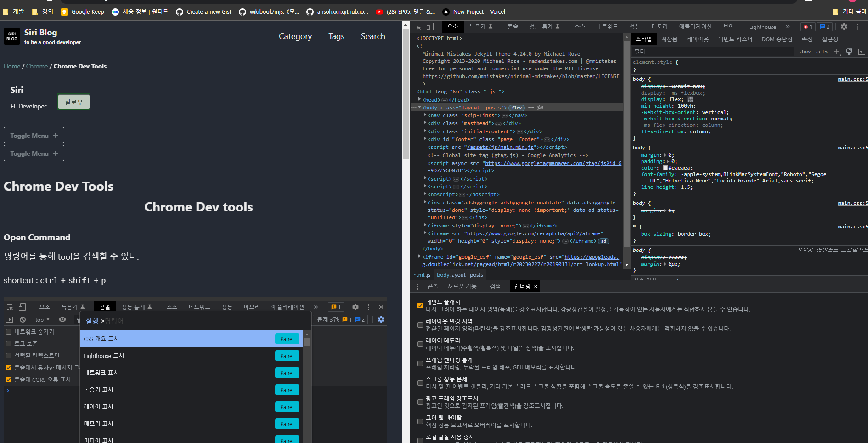Open the /assets/js/main.min.js script link
Screen dimensions: 868x443
point(500,147)
